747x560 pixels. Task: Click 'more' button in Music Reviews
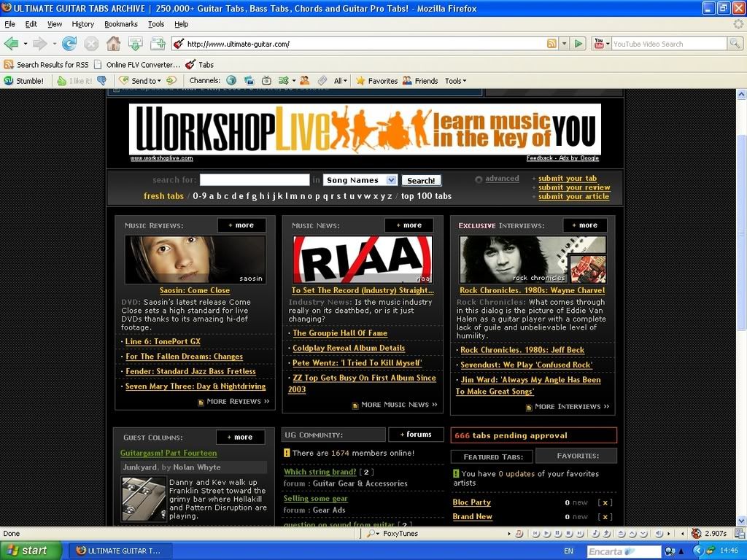click(x=241, y=225)
